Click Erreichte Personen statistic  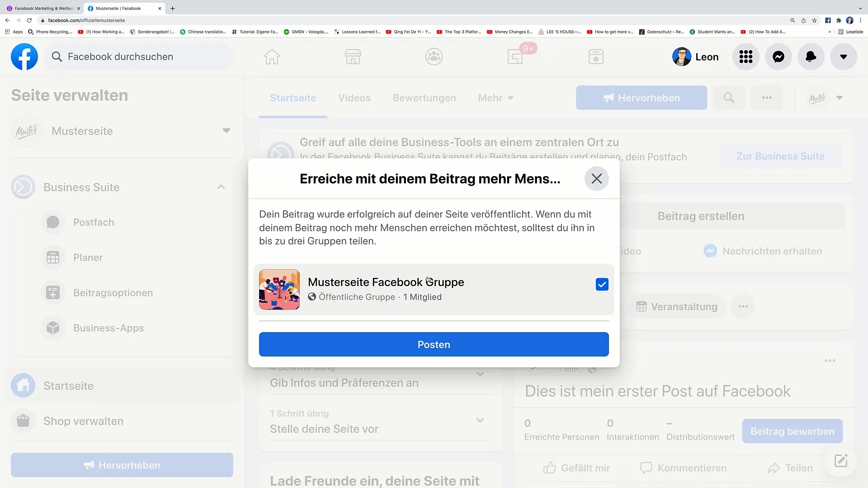[562, 430]
